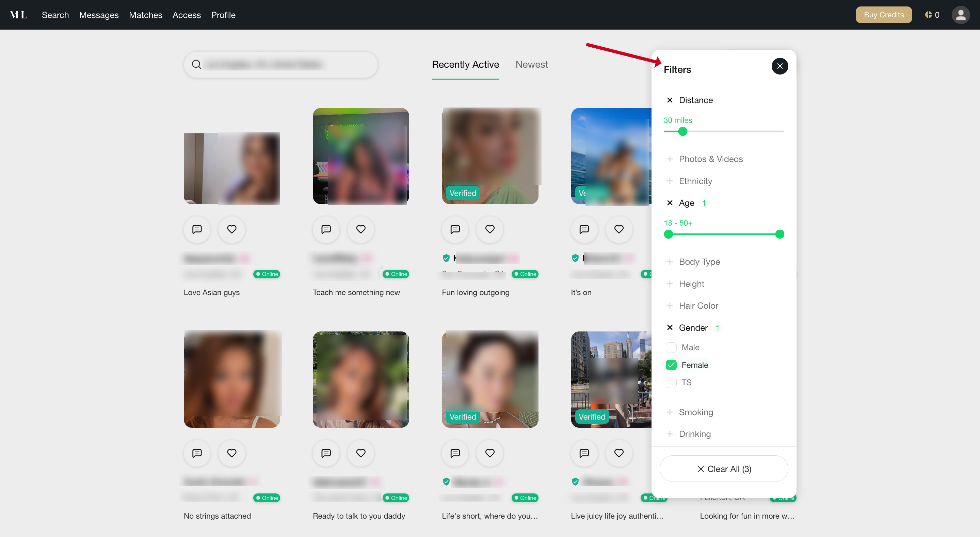This screenshot has height=537, width=980.
Task: Open chat with the 'Love Asian guys' profile
Action: pyautogui.click(x=197, y=229)
